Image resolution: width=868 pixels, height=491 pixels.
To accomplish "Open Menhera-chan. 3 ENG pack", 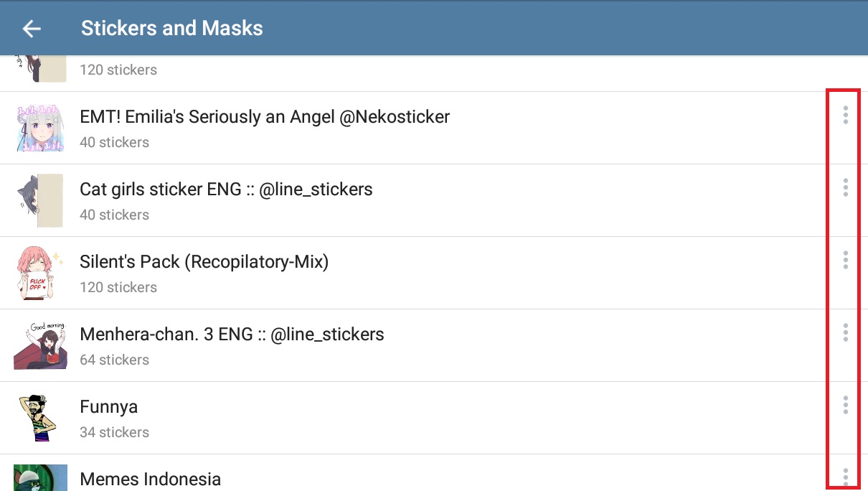I will point(232,335).
